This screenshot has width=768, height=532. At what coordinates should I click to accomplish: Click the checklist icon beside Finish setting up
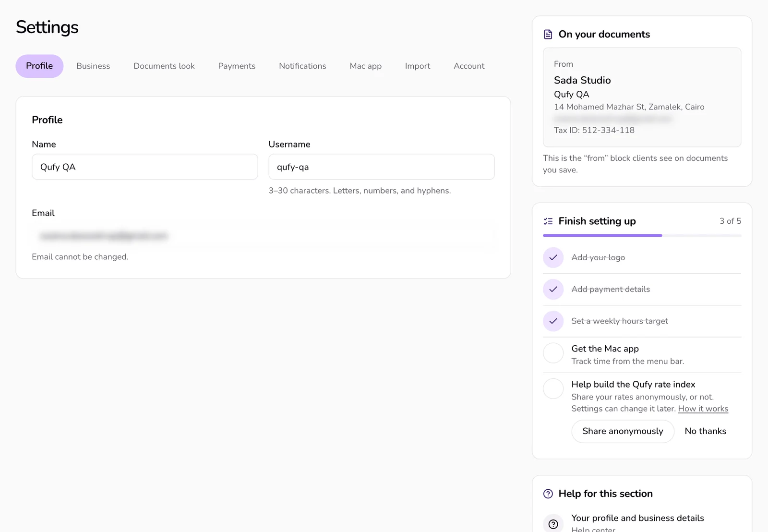(x=548, y=221)
